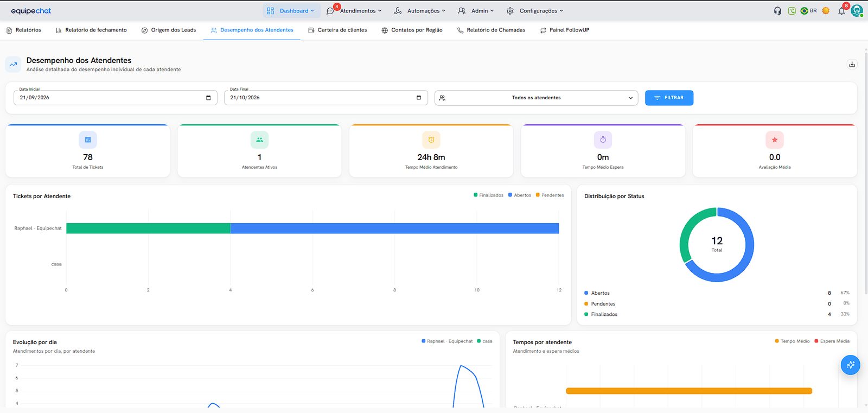Expand the Automações menu

coord(420,11)
